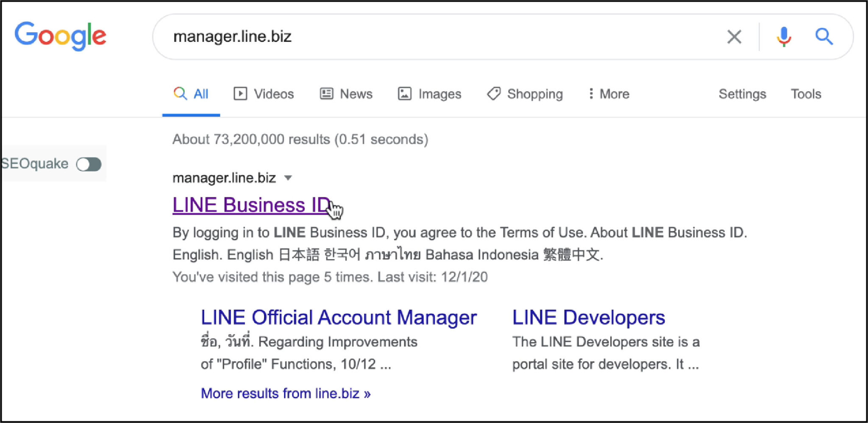This screenshot has height=423, width=868.
Task: Click the Images picture icon
Action: pyautogui.click(x=404, y=94)
